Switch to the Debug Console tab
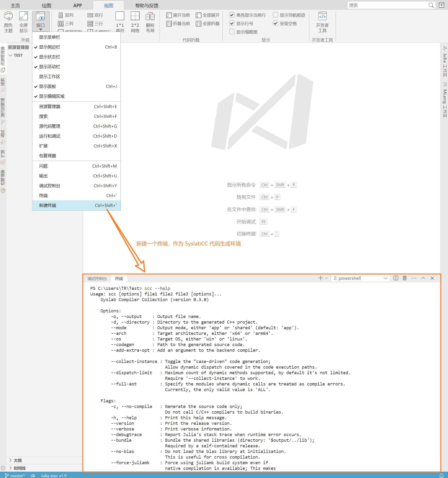 [x=97, y=278]
